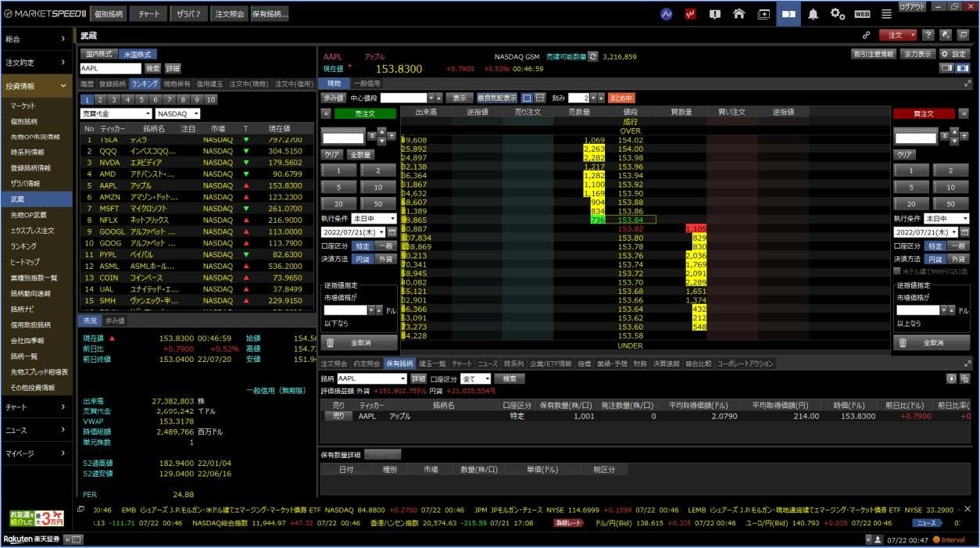Click the AAPL ticker search field
Viewport: 980px width, 548px height.
tap(110, 69)
